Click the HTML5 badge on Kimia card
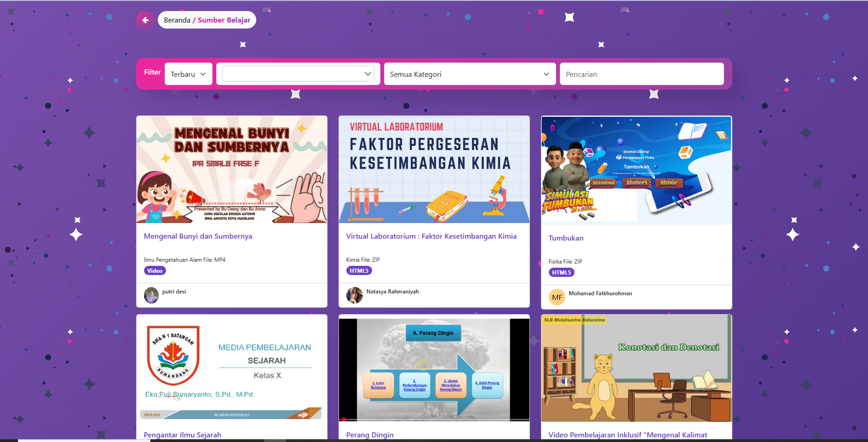The width and height of the screenshot is (868, 442). click(359, 271)
